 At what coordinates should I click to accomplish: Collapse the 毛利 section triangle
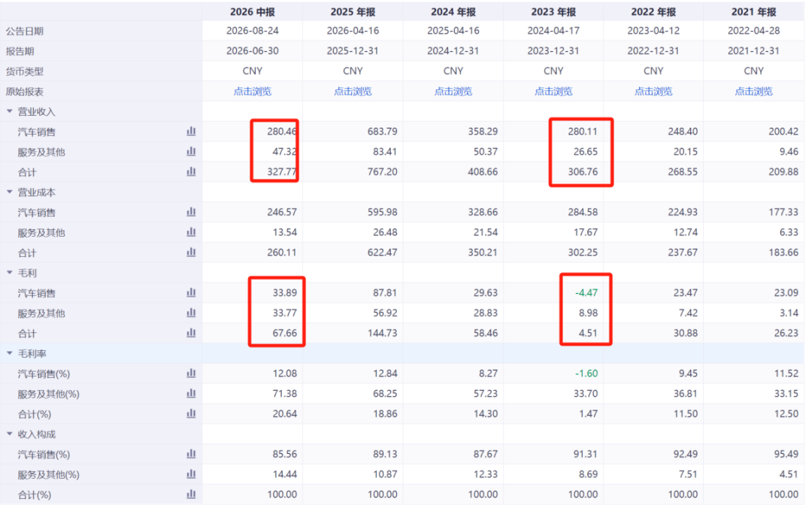point(9,273)
